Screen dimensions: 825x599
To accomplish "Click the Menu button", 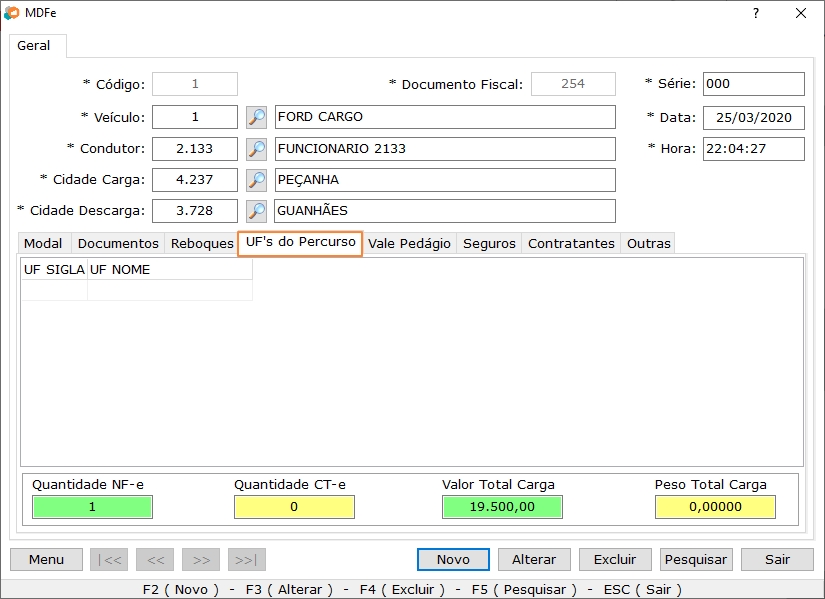I will click(x=46, y=559).
